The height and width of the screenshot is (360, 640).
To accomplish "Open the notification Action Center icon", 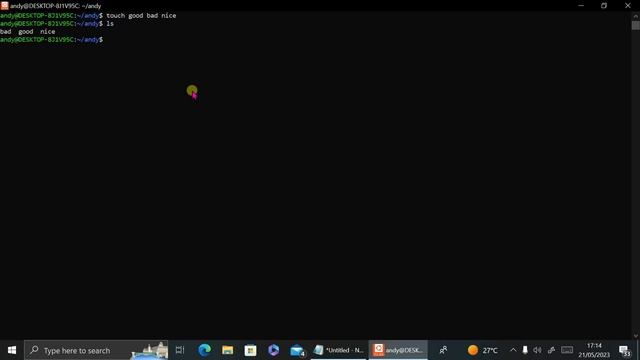I will pyautogui.click(x=624, y=351).
